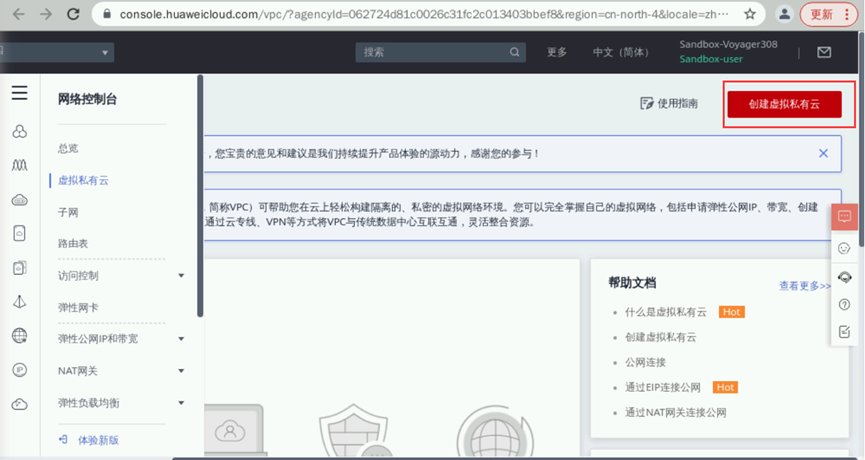865x460 pixels.
Task: Open 通过NAT网关连接公网 help link
Action: (x=675, y=413)
